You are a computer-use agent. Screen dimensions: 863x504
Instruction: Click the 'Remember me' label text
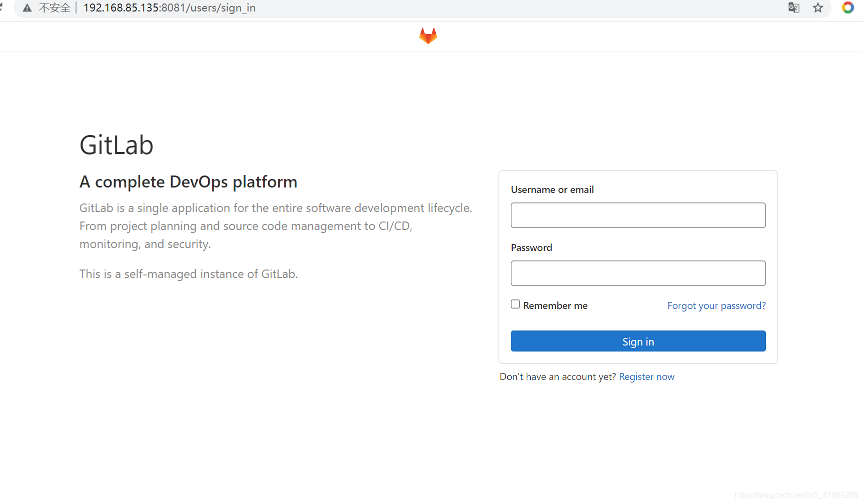pyautogui.click(x=555, y=305)
